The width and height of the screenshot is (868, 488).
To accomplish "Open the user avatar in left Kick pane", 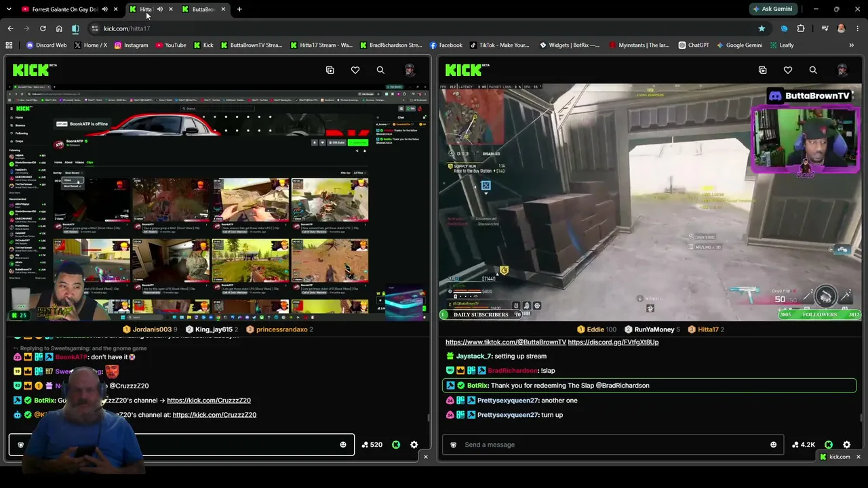I will click(410, 70).
